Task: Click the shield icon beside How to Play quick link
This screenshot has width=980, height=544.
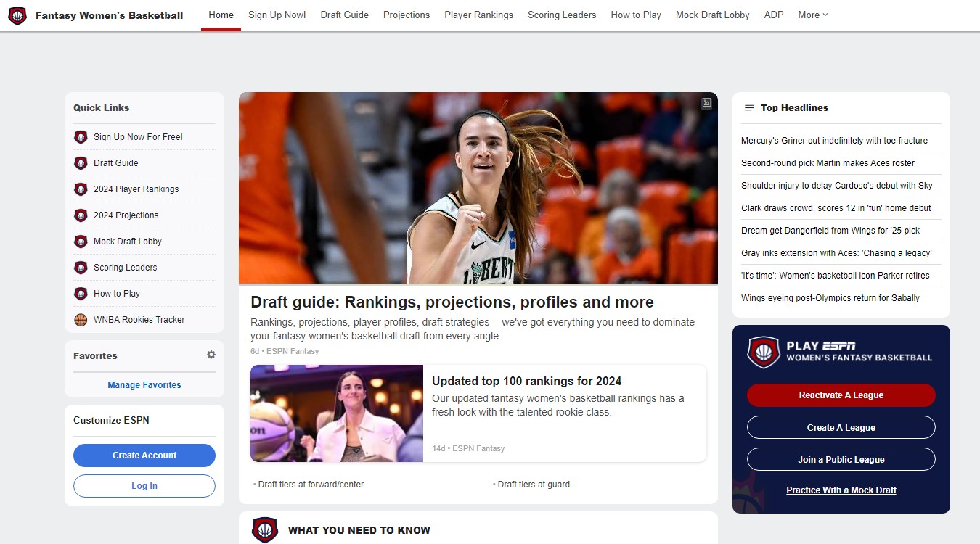Action: 81,294
